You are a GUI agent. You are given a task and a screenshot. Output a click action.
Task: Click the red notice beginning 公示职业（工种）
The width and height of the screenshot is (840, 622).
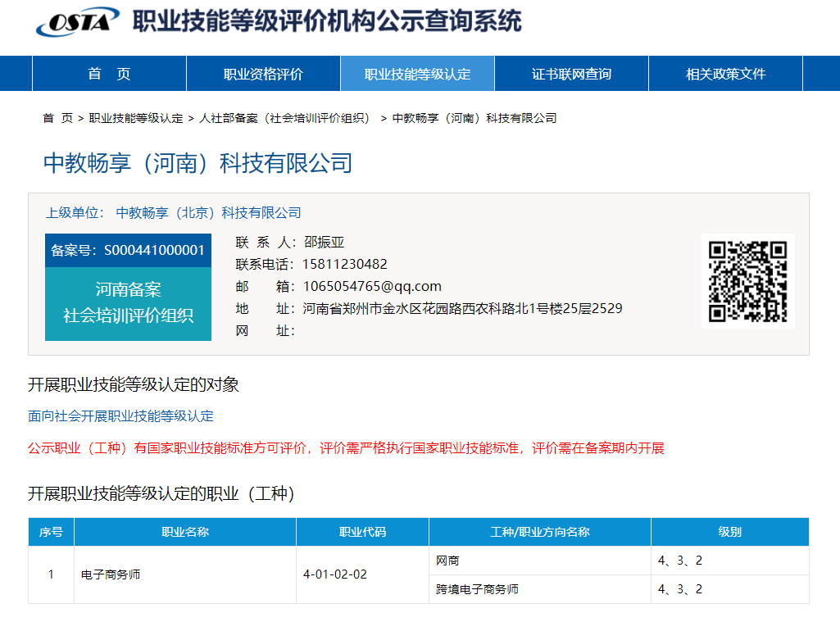(x=346, y=448)
